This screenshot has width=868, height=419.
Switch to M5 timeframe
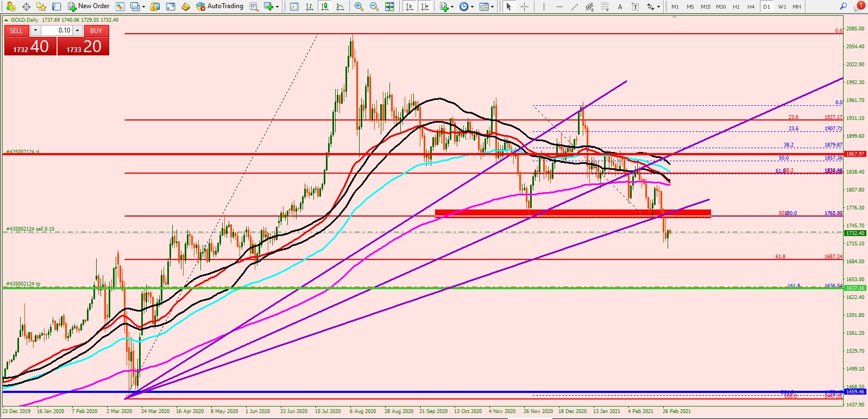(x=690, y=7)
